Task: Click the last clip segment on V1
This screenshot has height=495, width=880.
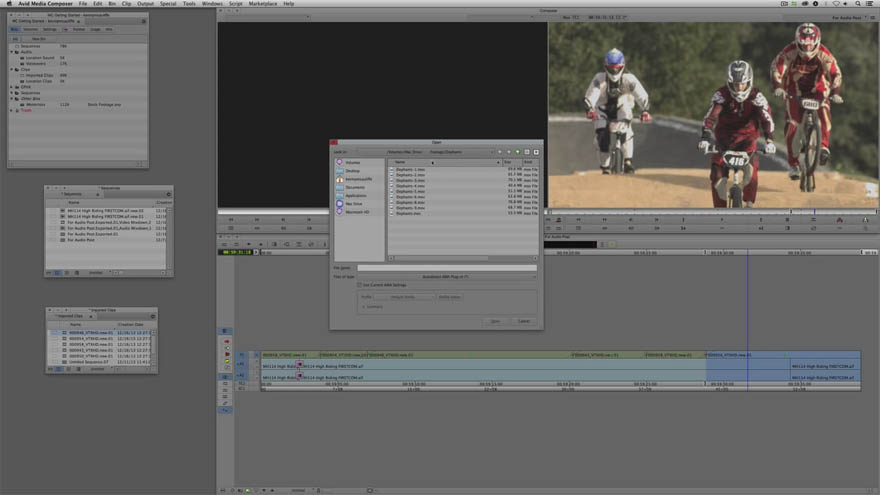Action: [x=783, y=355]
